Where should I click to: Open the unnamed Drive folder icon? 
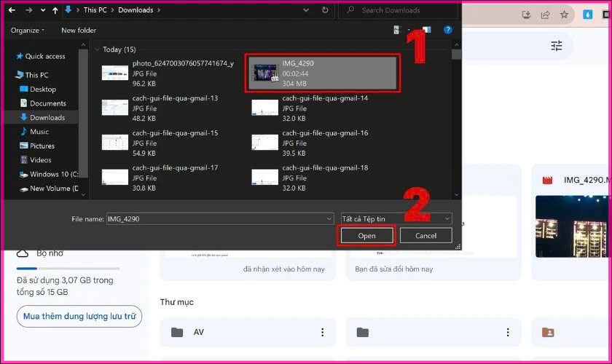363,333
